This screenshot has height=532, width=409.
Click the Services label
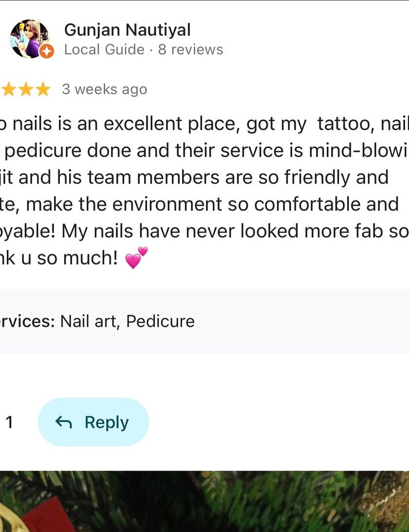27,321
